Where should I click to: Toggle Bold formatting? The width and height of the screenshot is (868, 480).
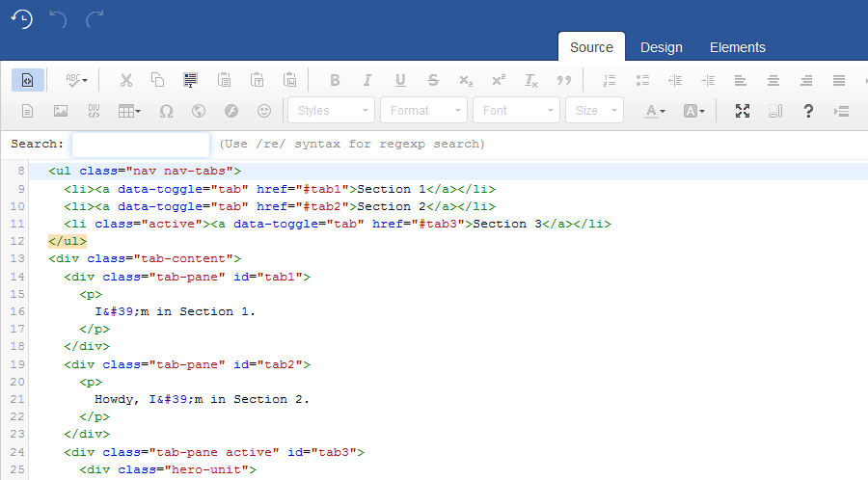[x=335, y=80]
